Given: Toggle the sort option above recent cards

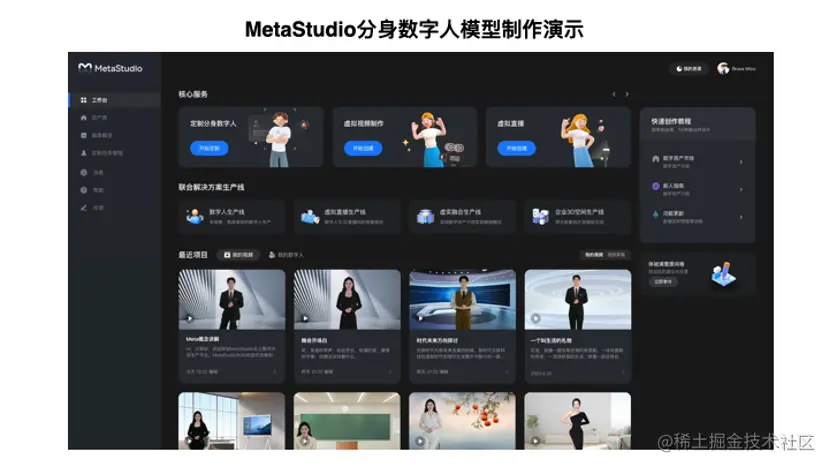Looking at the screenshot, I should (x=605, y=255).
